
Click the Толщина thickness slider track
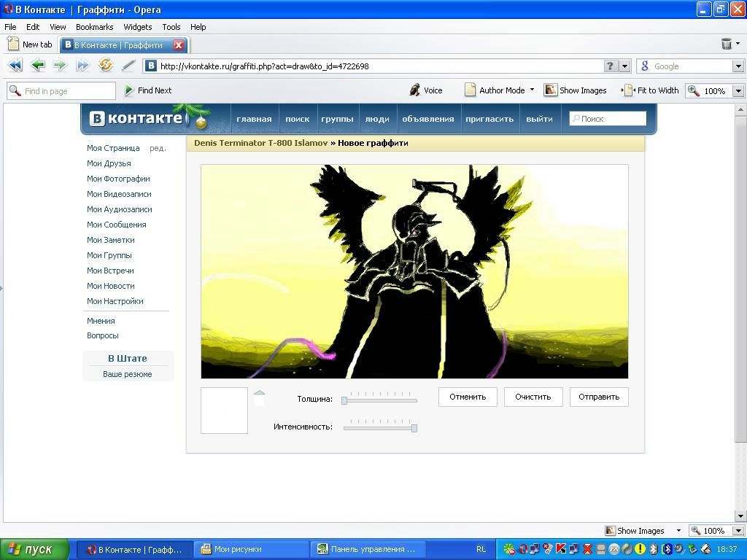tap(380, 400)
